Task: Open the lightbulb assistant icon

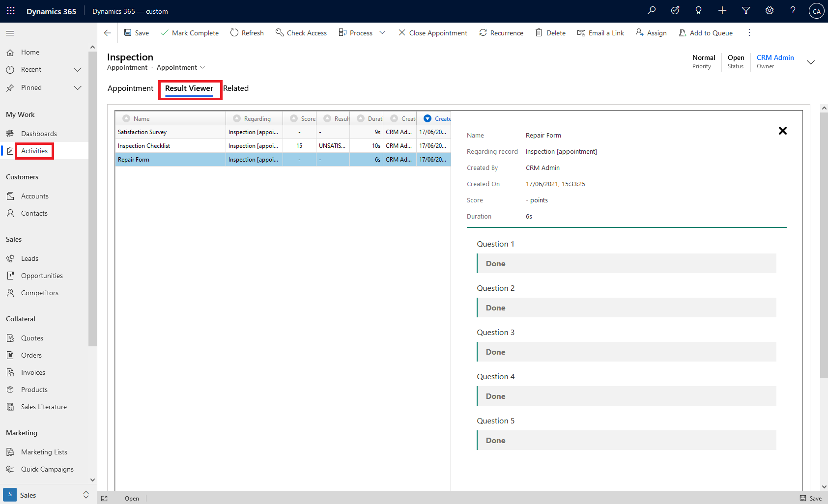Action: point(698,11)
